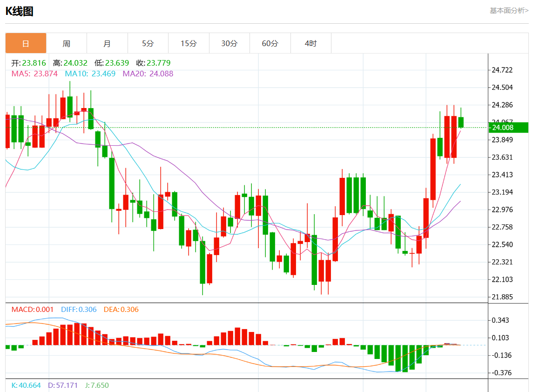Click the MA20: 24.088 label
Viewport: 533px width, 392px height.
148,74
